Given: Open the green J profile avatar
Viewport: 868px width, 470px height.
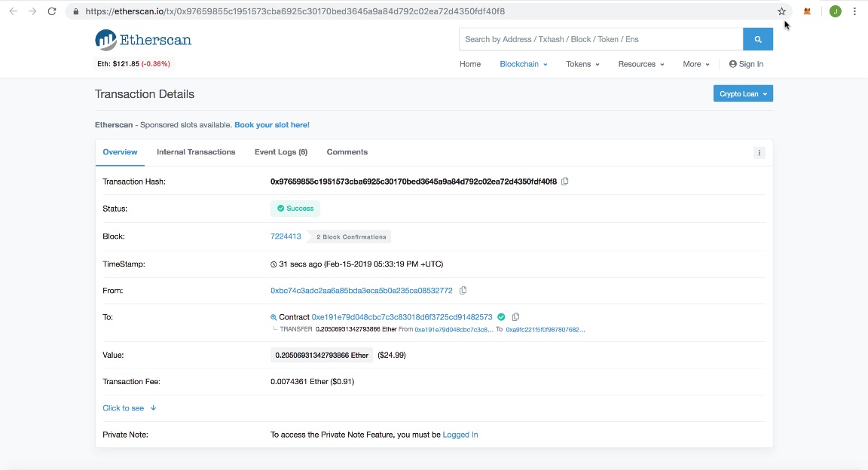Looking at the screenshot, I should pos(836,11).
